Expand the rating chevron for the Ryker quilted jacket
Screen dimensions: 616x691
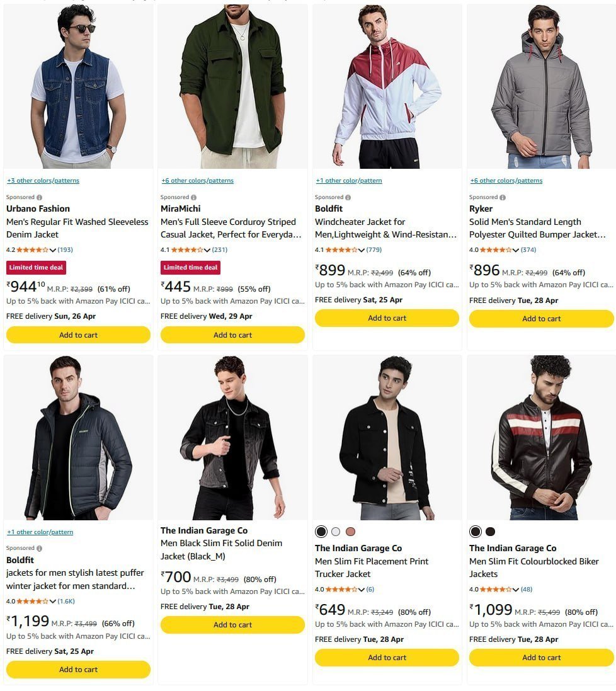point(515,250)
